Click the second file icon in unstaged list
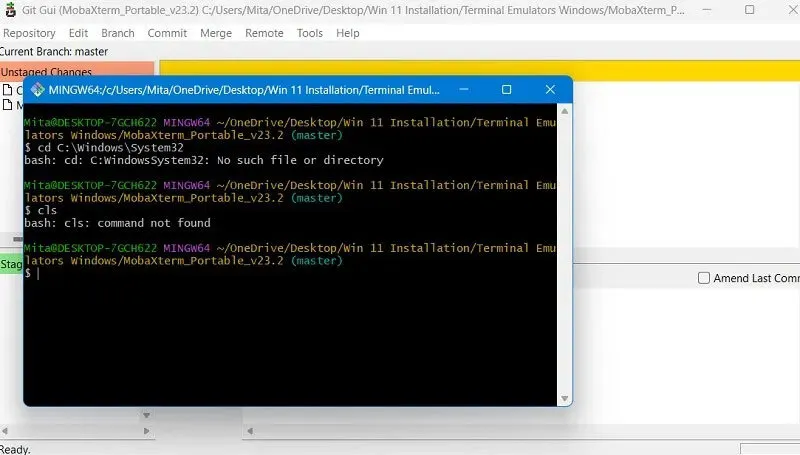Image resolution: width=800 pixels, height=455 pixels. point(7,104)
